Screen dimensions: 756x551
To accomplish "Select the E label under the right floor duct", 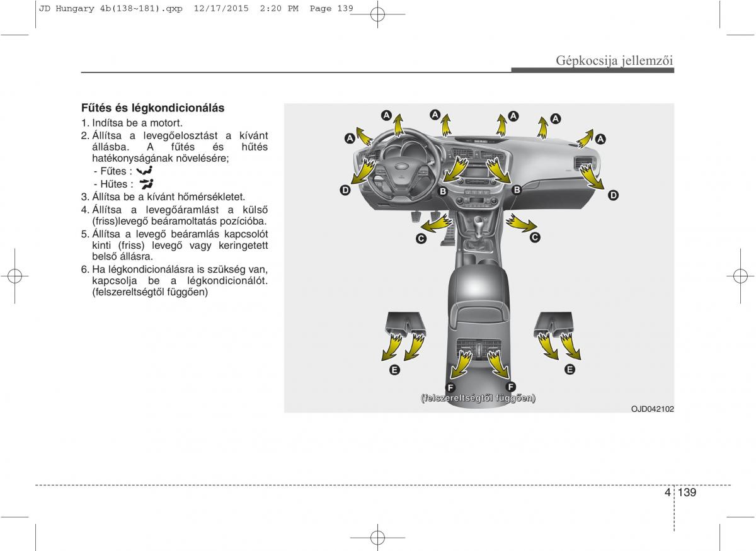I will click(570, 370).
